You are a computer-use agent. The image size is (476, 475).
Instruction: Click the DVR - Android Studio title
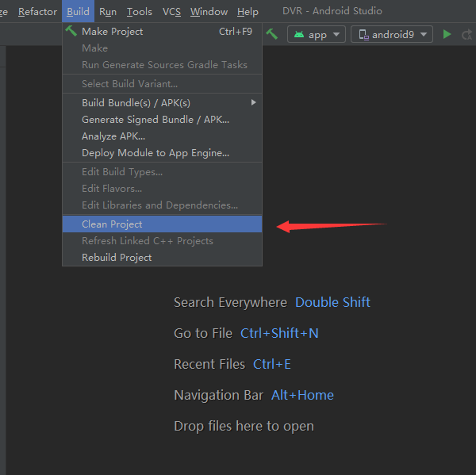click(x=332, y=11)
